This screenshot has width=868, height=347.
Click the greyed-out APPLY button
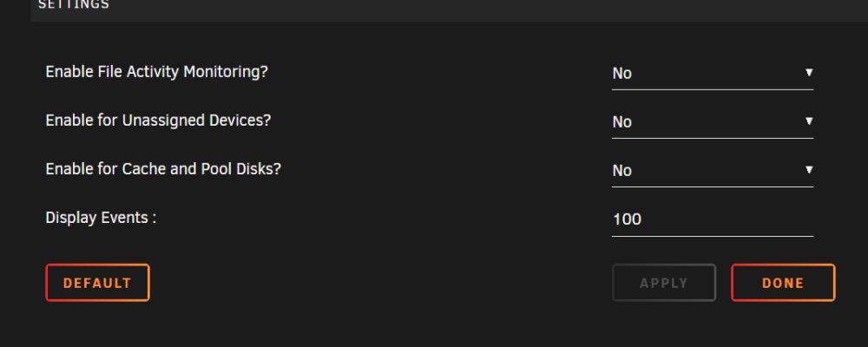point(664,283)
